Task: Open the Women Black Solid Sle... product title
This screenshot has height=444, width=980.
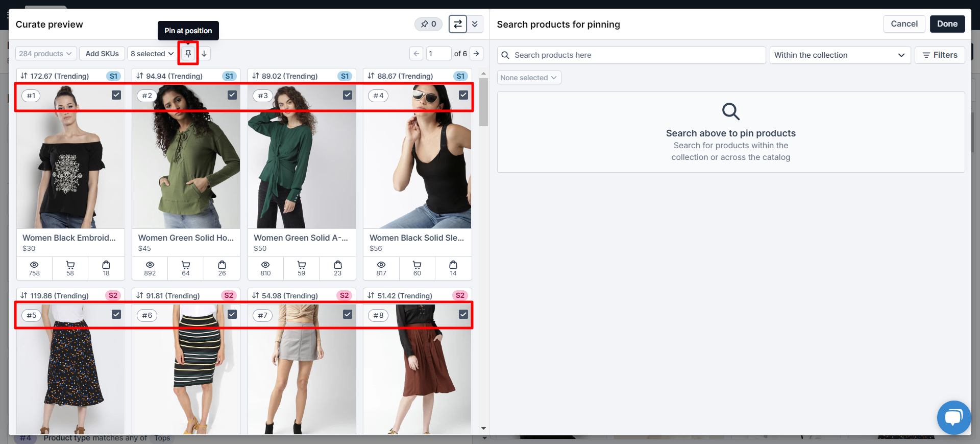Action: [416, 238]
